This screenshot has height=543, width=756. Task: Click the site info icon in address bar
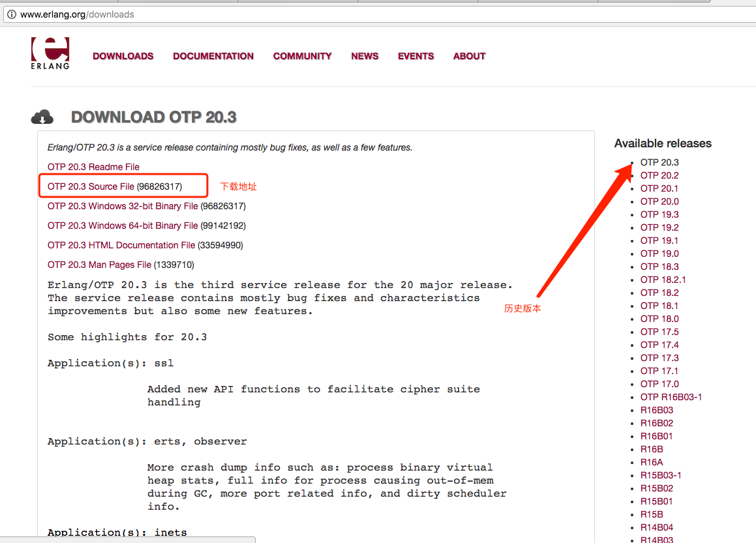(x=12, y=14)
